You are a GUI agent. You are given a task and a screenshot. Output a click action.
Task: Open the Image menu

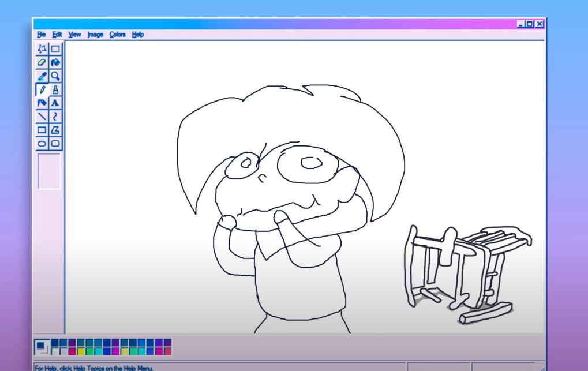pyautogui.click(x=95, y=35)
